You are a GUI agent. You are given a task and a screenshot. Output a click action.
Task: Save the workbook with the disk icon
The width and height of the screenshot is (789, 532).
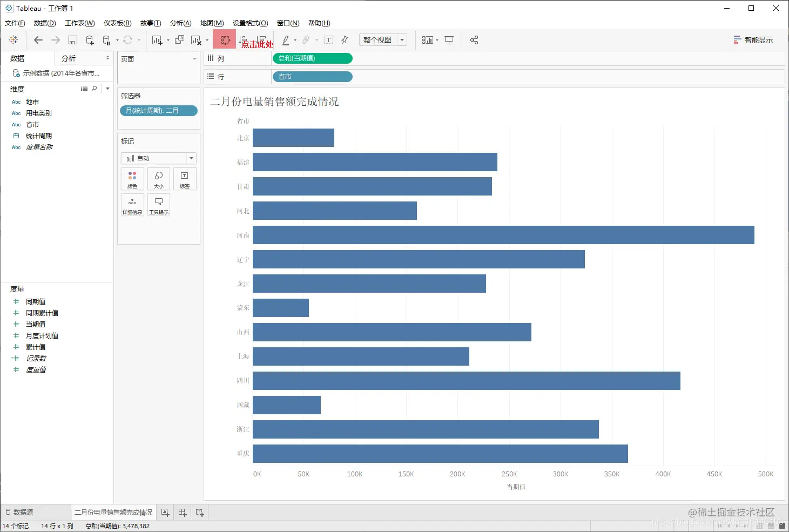[73, 40]
